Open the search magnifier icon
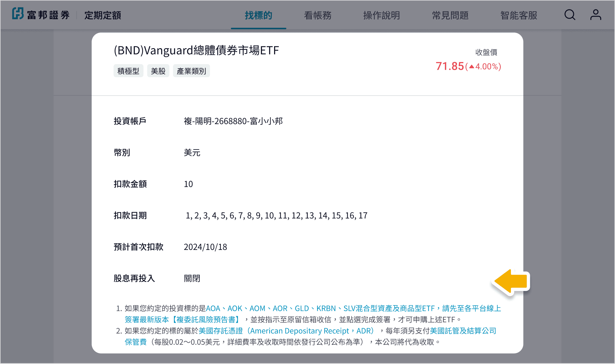The width and height of the screenshot is (615, 364). [x=569, y=15]
